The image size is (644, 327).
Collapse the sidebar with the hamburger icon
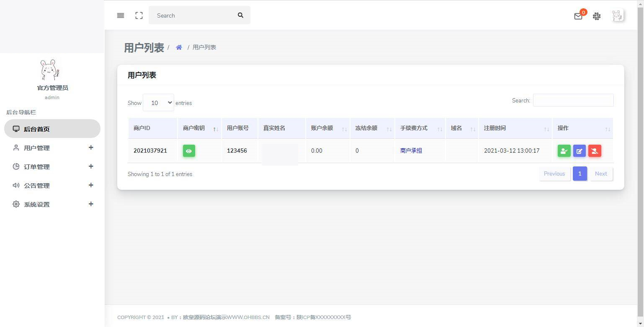(121, 15)
